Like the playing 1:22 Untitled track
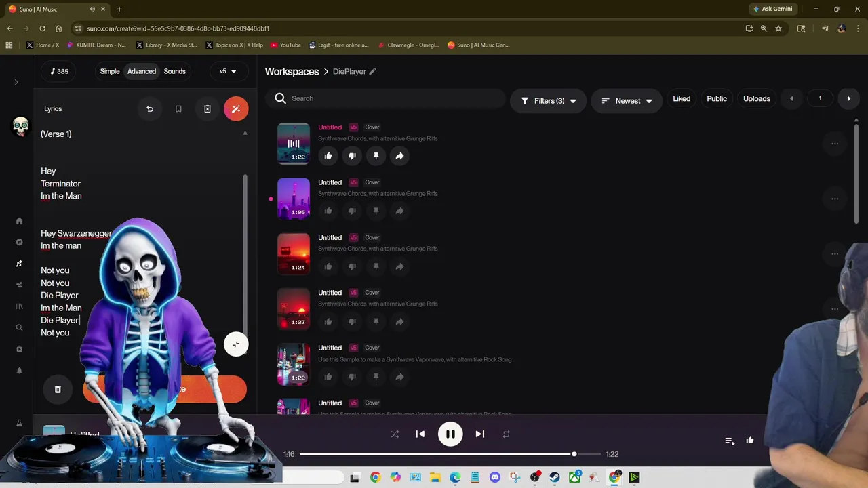Screen dimensions: 868x488 328,156
